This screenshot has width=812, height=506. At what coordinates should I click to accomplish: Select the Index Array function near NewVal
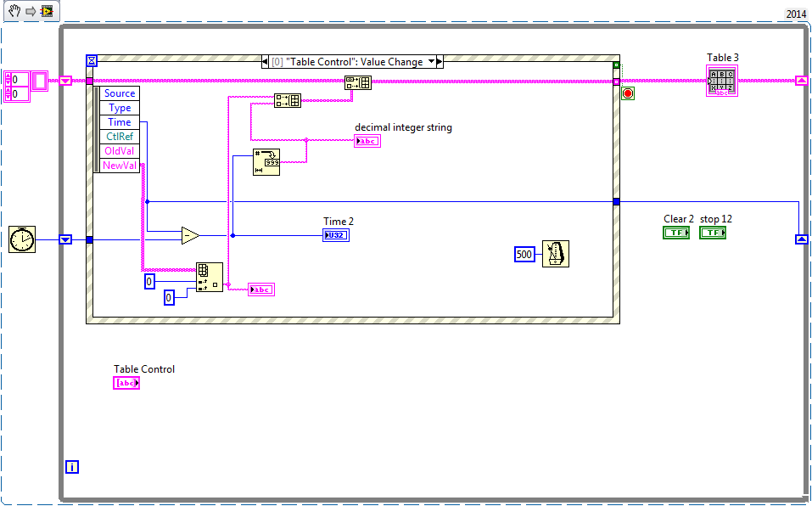pyautogui.click(x=209, y=277)
